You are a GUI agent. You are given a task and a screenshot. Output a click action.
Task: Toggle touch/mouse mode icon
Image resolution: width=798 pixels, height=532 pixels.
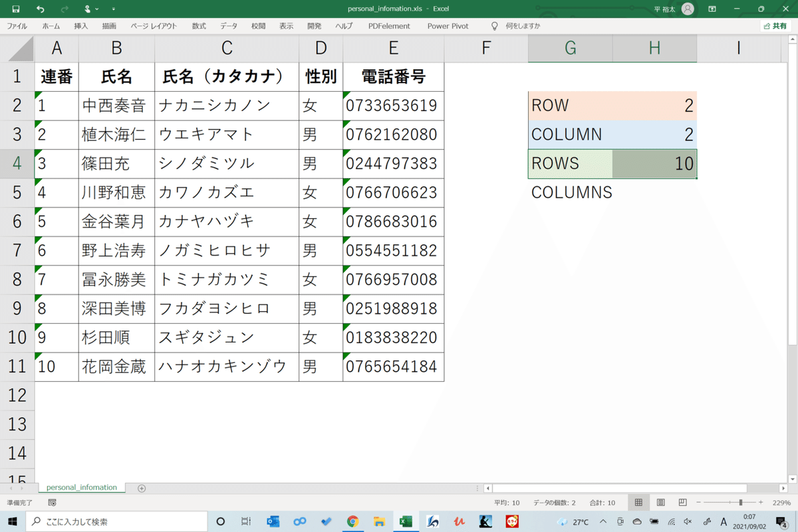coord(87,9)
